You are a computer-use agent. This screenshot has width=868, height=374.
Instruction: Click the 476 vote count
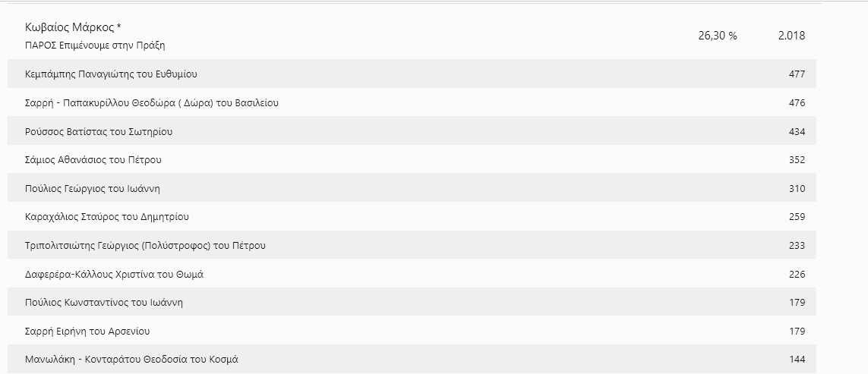coord(797,103)
